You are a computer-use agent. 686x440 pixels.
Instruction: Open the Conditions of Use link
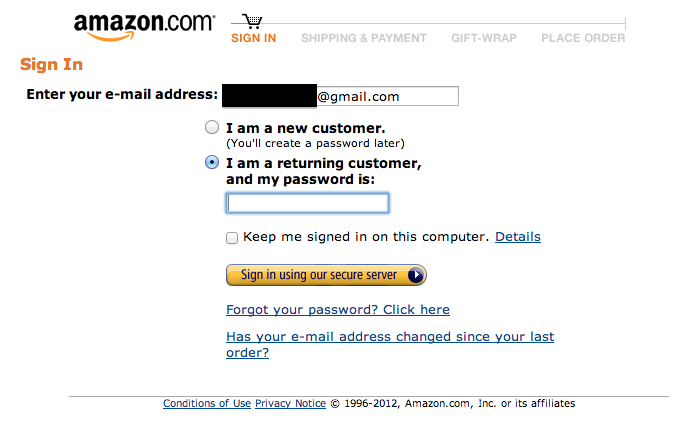click(x=207, y=404)
